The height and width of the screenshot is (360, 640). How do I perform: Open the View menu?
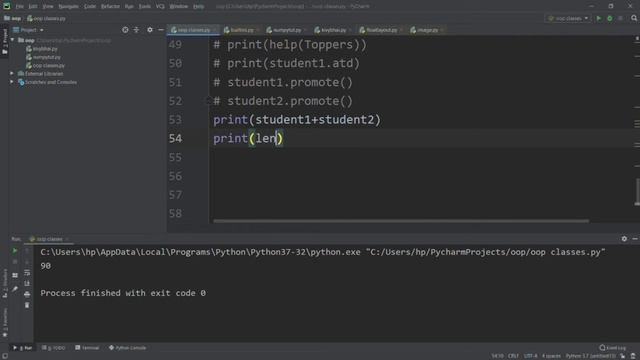48,7
